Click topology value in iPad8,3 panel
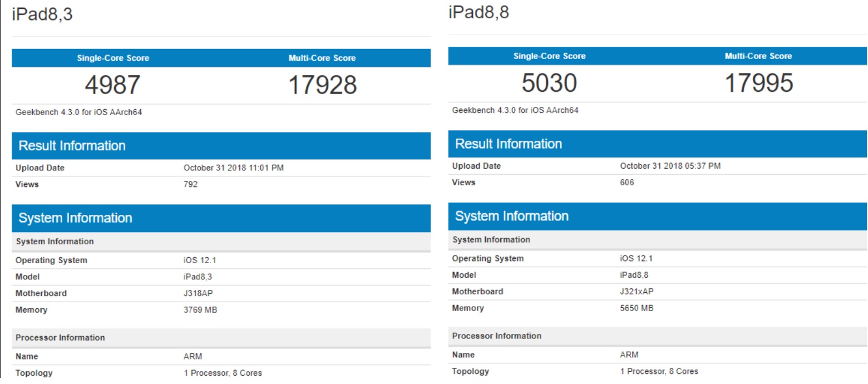 pyautogui.click(x=223, y=373)
